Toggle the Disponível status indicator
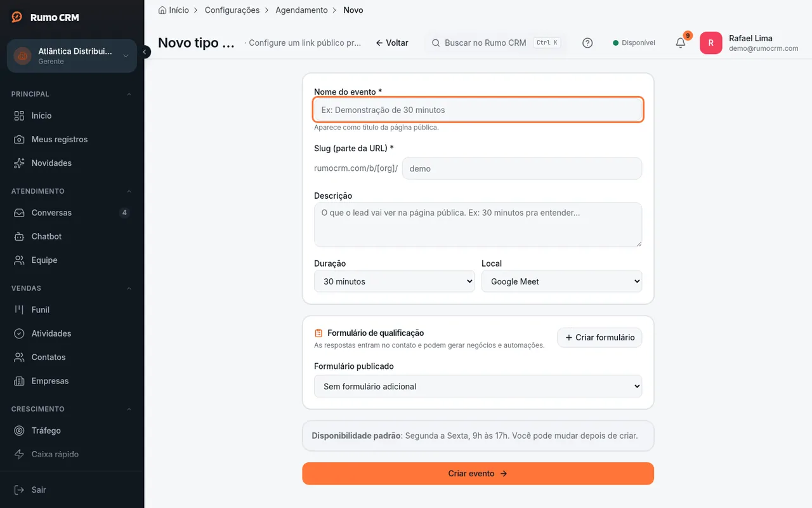Image resolution: width=812 pixels, height=508 pixels. (x=634, y=43)
